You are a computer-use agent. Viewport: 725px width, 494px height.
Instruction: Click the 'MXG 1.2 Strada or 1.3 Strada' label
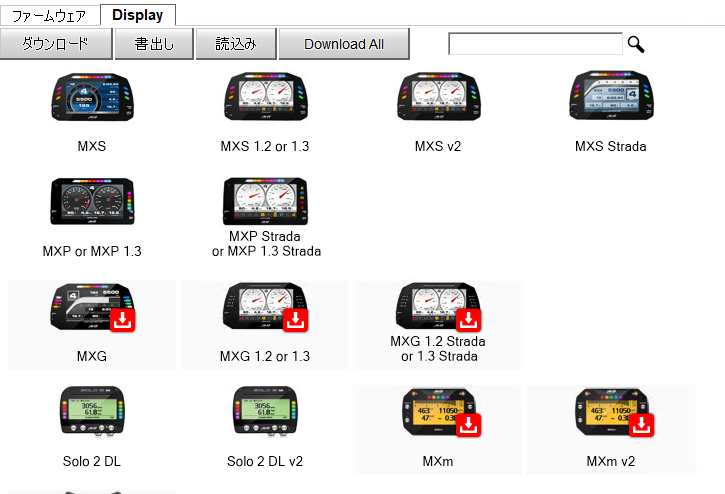(x=438, y=349)
